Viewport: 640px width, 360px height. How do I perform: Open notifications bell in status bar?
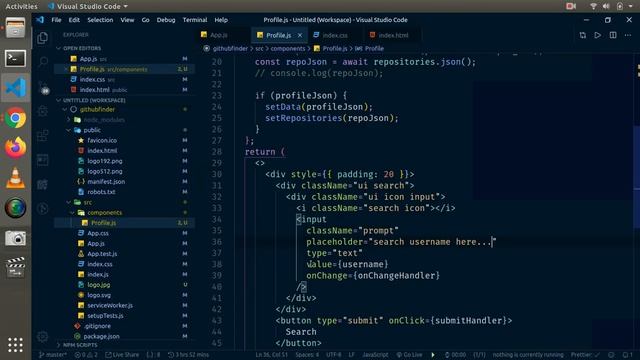[627, 355]
